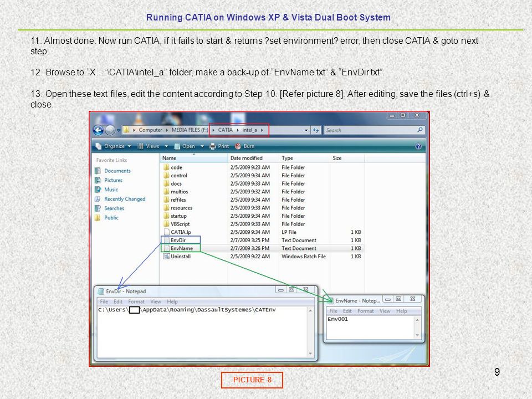The image size is (532, 399).
Task: Click the Explorer help question mark icon
Action: coord(418,146)
